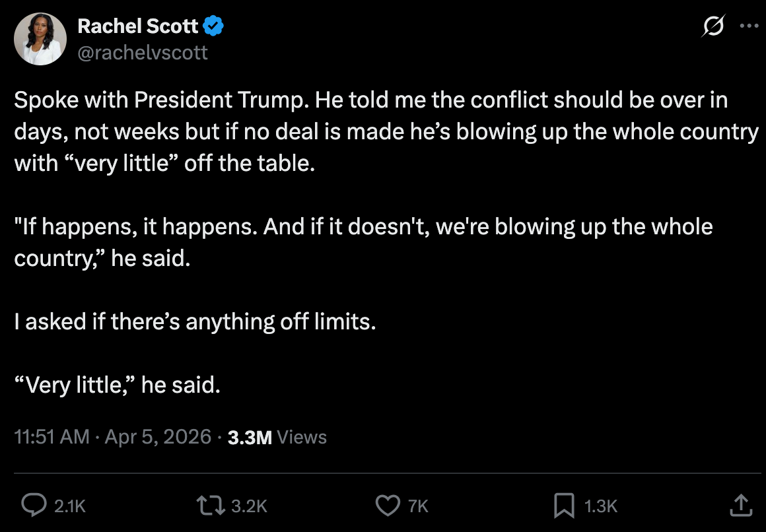Bookmark this post with the bookmark icon
This screenshot has width=766, height=532.
[563, 506]
